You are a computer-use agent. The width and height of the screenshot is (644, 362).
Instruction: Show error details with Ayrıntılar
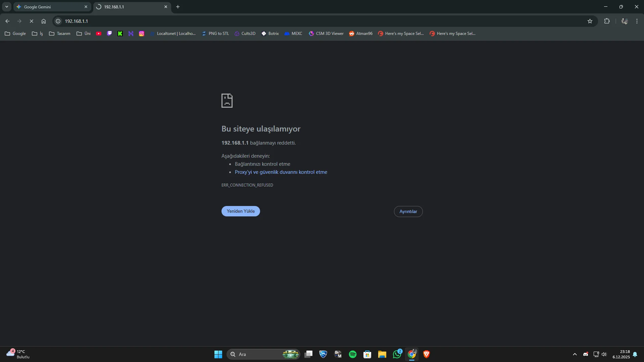408,211
